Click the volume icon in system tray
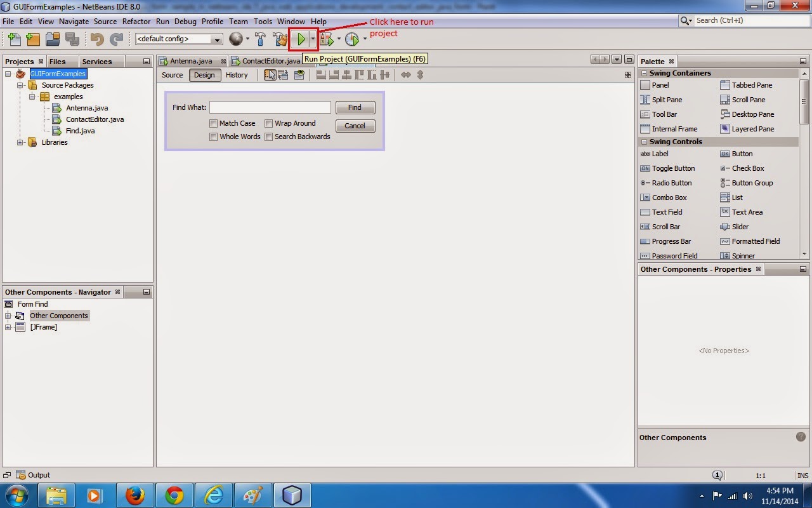 [747, 495]
